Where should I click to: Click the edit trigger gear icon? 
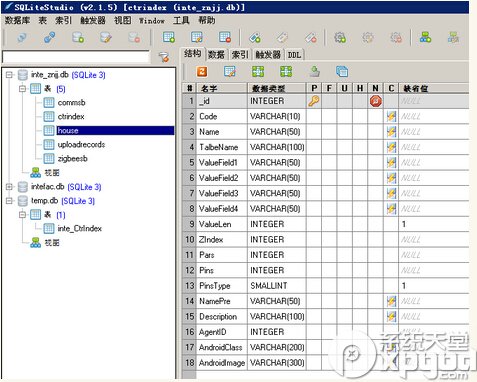[368, 37]
